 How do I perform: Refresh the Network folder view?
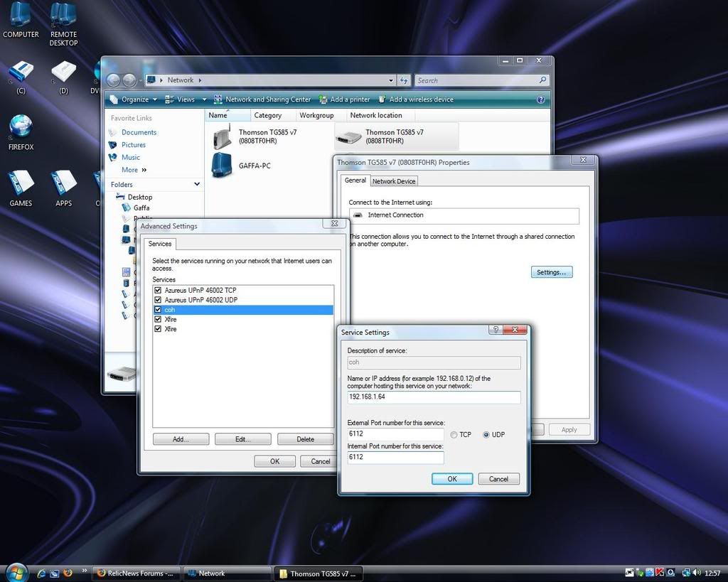pos(404,80)
